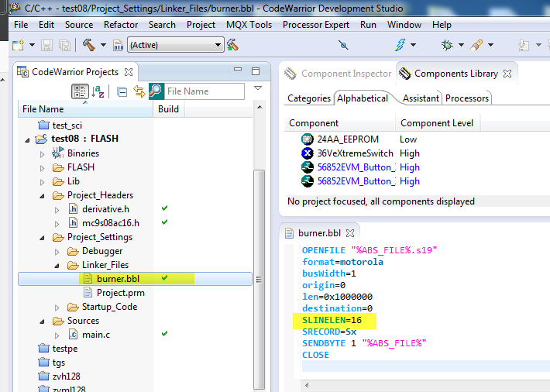Screen dimensions: 550x392
Task: Click the file search magnifier icon
Action: coord(156,91)
